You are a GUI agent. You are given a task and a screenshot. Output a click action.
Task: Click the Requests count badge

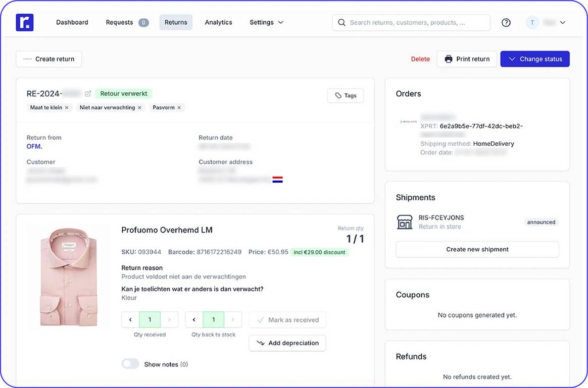click(x=143, y=23)
